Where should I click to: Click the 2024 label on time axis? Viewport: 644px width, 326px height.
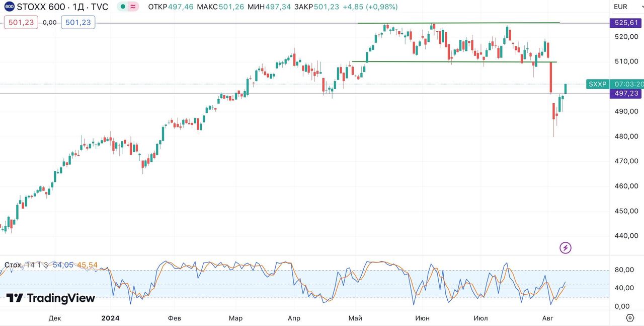click(x=110, y=318)
